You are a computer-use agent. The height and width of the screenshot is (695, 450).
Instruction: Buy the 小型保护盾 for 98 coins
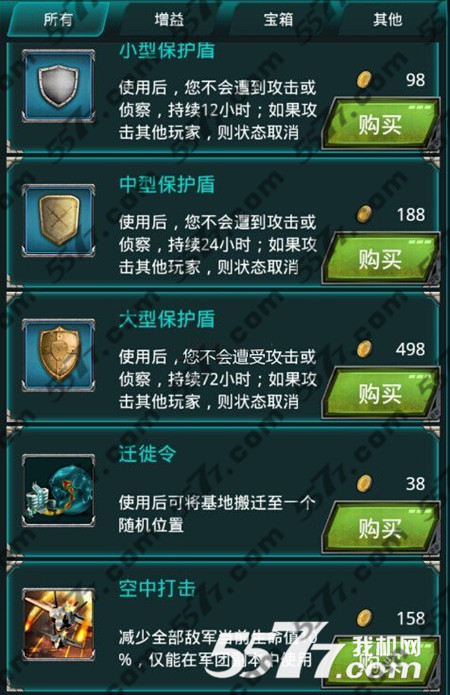point(381,124)
